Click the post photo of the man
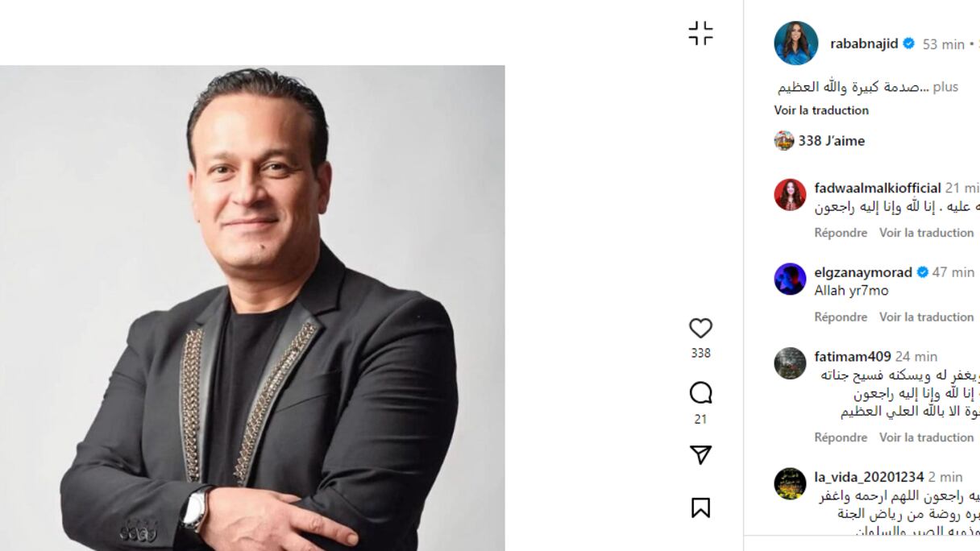 [x=252, y=308]
